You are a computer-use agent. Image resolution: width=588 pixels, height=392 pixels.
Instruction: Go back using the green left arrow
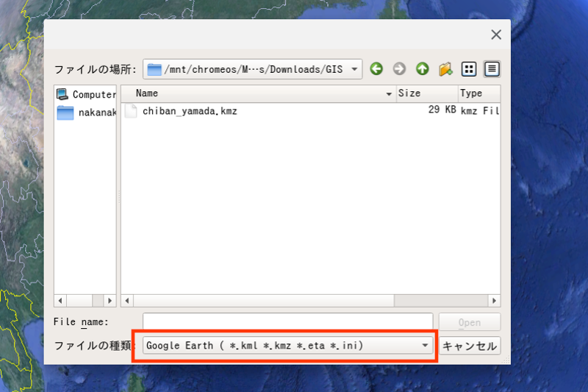click(x=376, y=69)
